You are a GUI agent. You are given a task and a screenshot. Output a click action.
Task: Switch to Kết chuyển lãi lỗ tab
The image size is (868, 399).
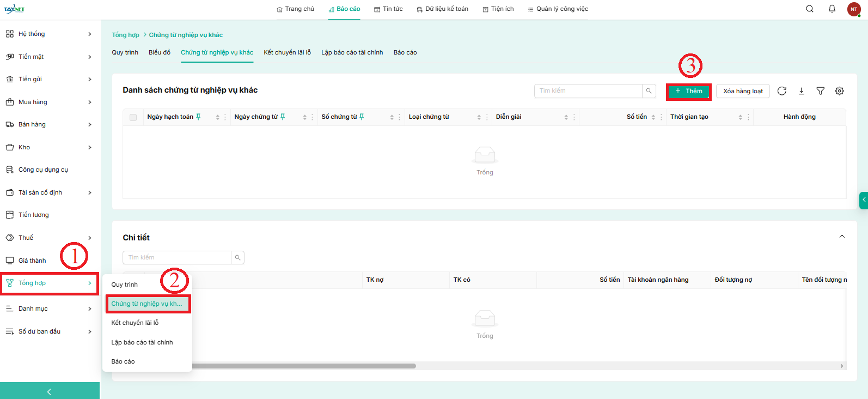click(287, 52)
